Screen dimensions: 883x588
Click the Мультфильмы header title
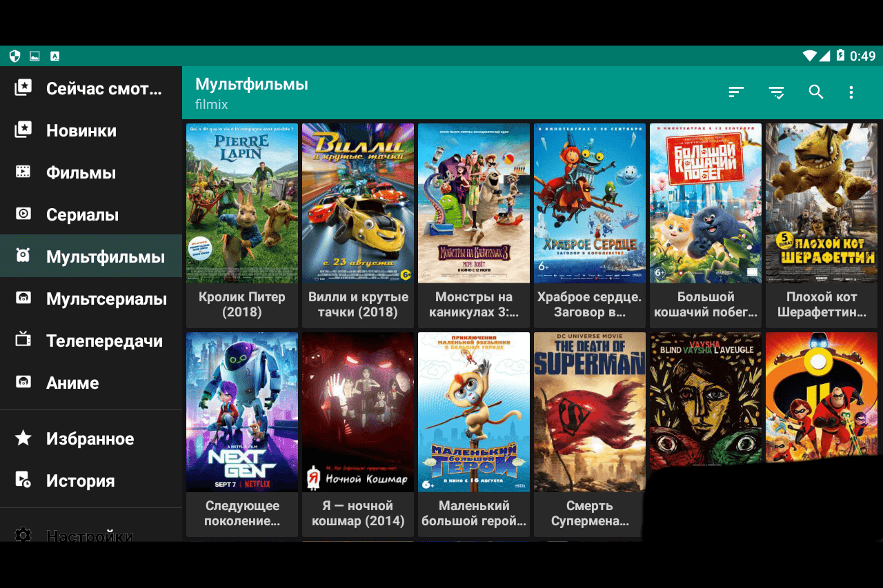[252, 84]
